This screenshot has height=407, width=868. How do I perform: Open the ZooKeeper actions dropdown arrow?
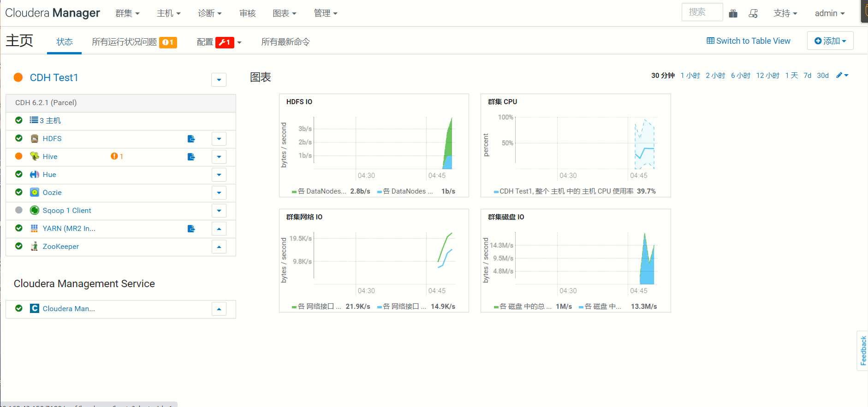click(x=219, y=247)
